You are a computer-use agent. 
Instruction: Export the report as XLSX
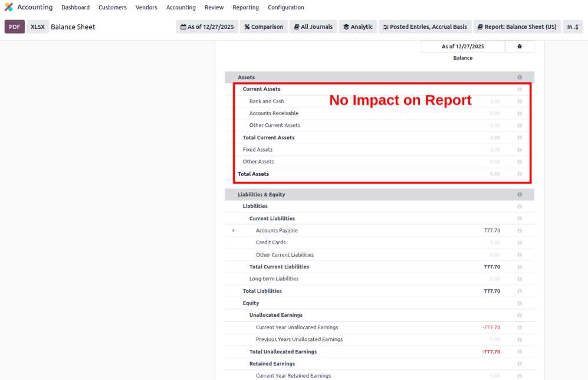pyautogui.click(x=37, y=27)
